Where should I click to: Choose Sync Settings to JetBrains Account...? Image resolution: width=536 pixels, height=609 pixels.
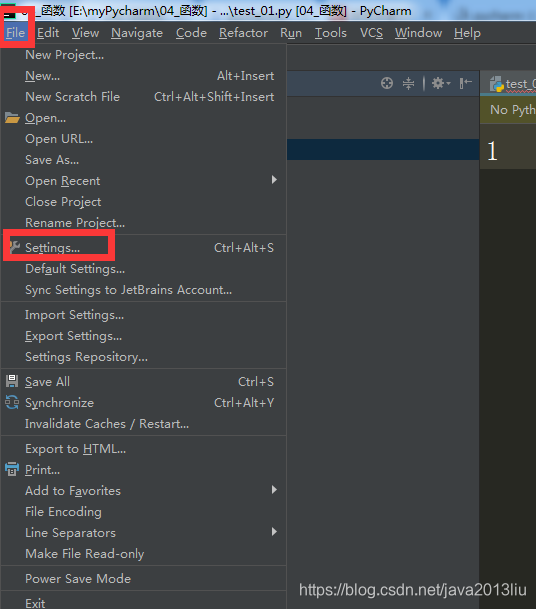(x=144, y=290)
